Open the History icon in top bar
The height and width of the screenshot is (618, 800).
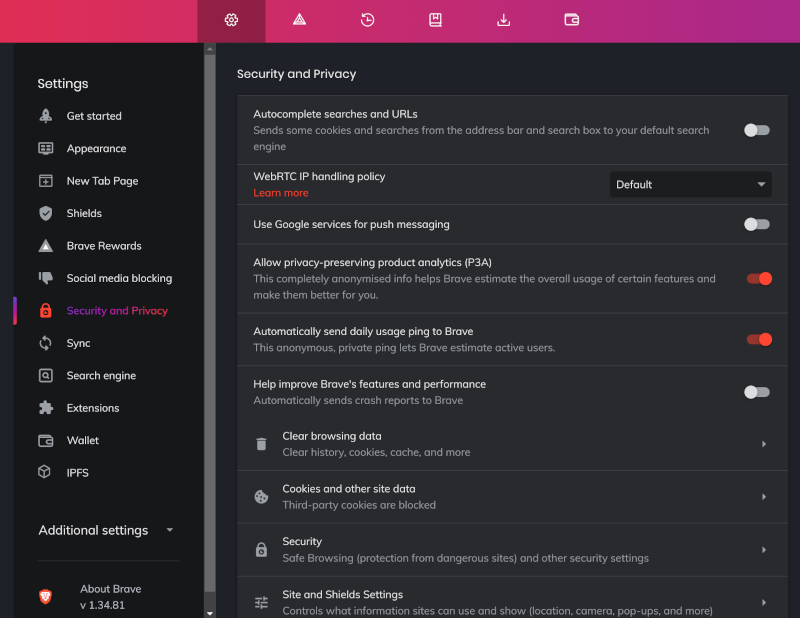tap(367, 20)
